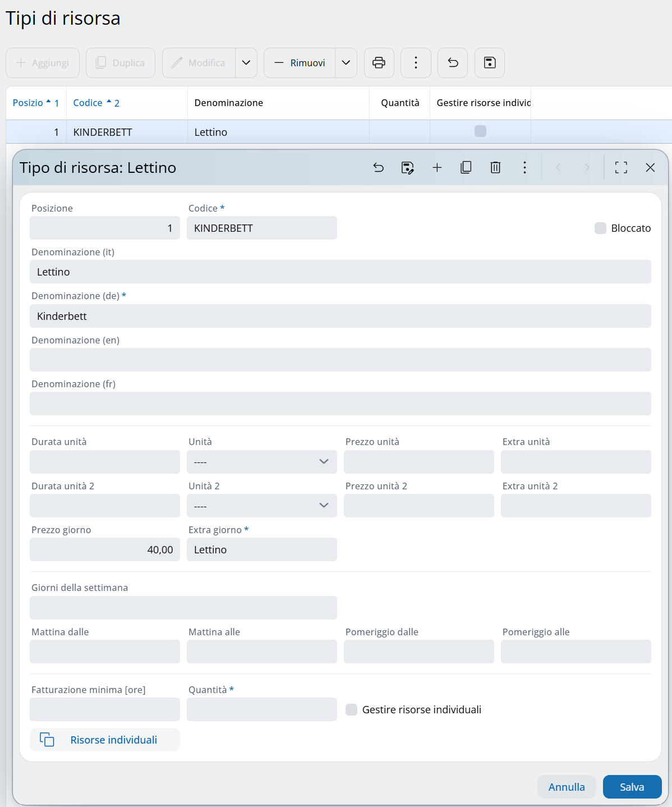Click the save-and-edit icon in dialog header
Viewport: 672px width, 807px height.
click(408, 167)
